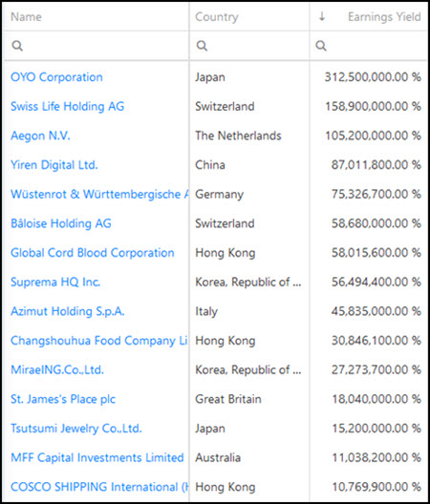Sort by the Name column header
The height and width of the screenshot is (504, 430).
(27, 17)
